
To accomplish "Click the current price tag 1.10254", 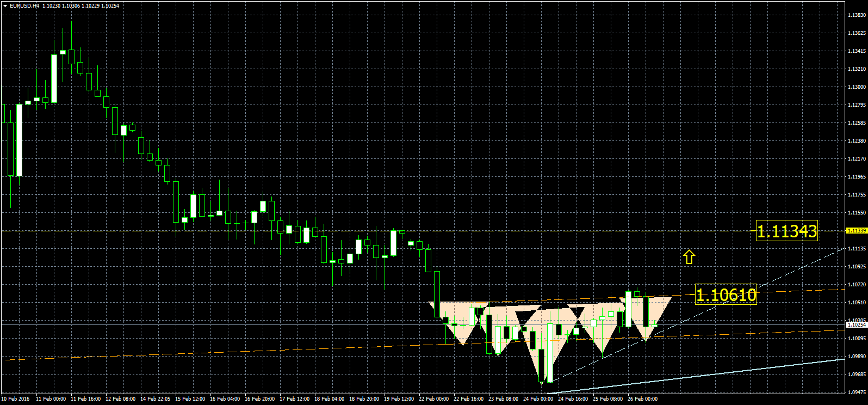I will (x=857, y=325).
